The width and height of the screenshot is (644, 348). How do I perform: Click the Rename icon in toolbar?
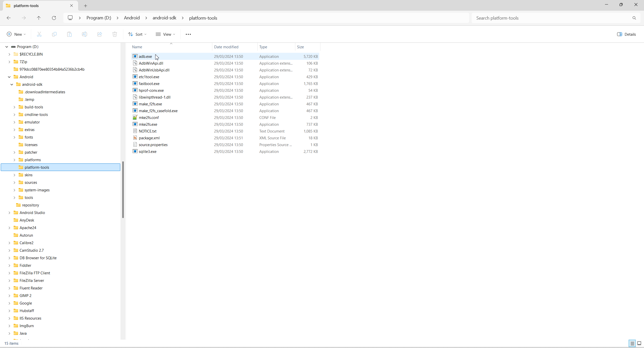pos(84,34)
